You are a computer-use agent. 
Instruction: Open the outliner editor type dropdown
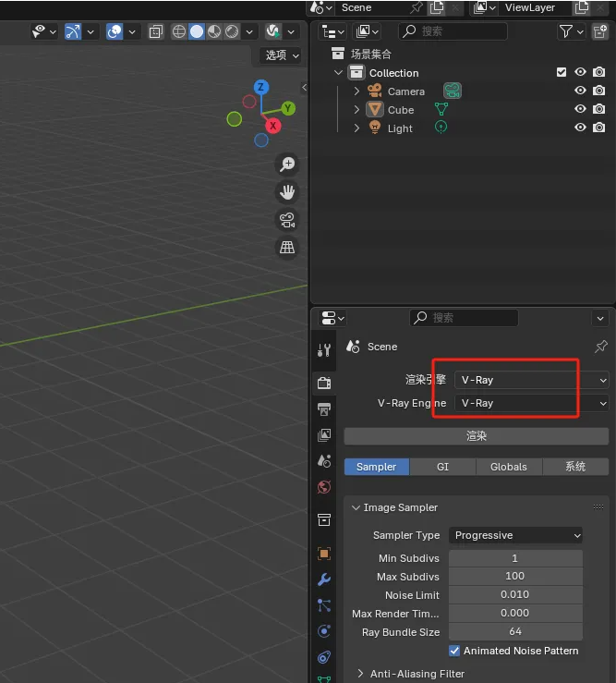pos(333,31)
